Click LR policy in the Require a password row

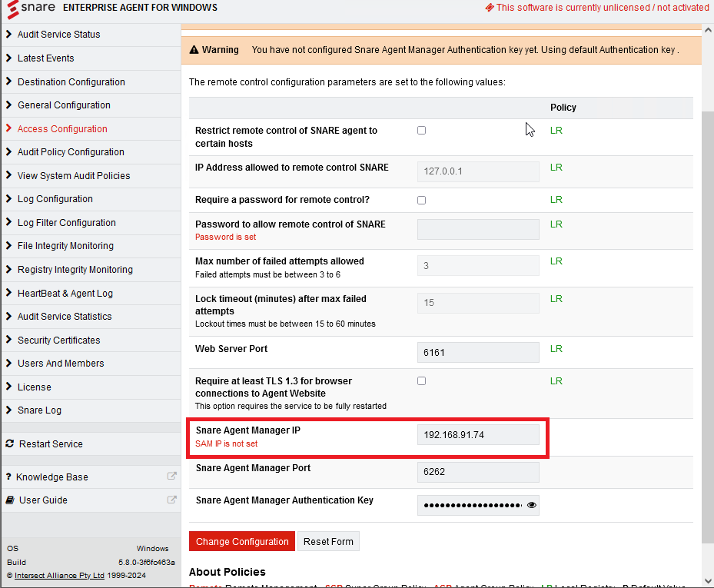tap(556, 200)
